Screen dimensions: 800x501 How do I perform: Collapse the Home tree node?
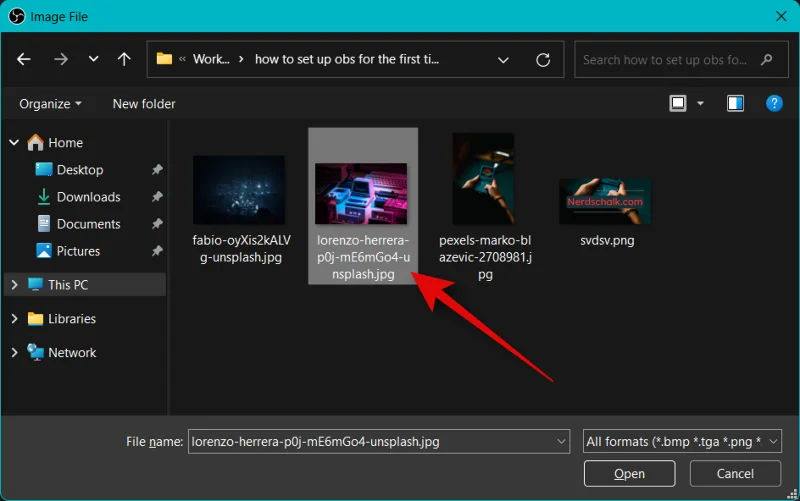[14, 142]
